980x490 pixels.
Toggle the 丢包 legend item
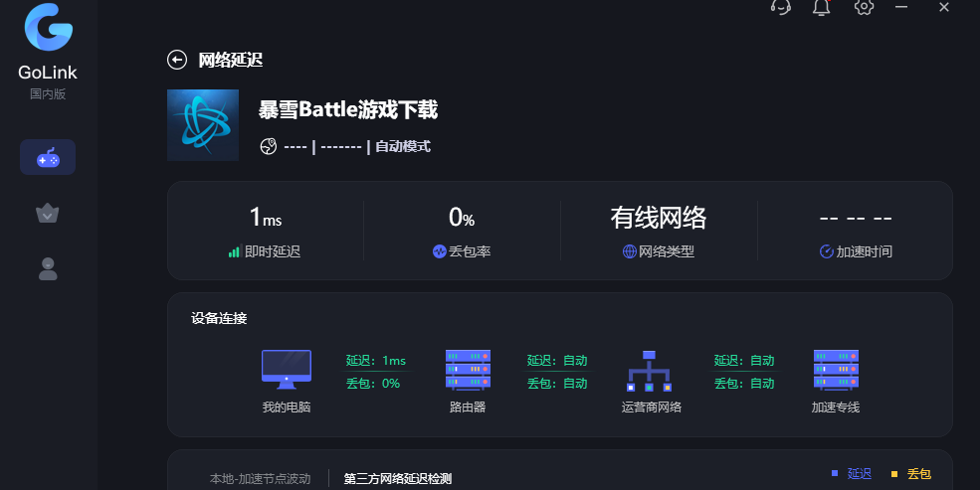[911, 474]
